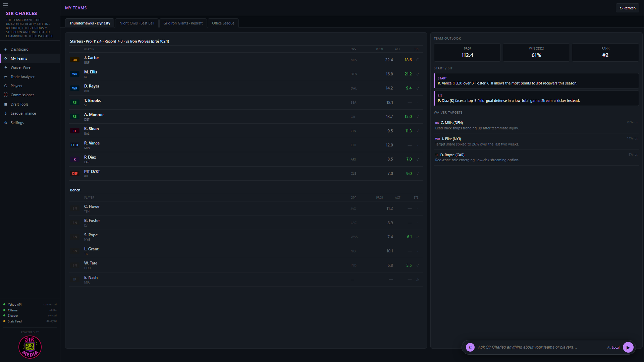The width and height of the screenshot is (644, 362).
Task: Select waiver target D. Royce (CAR)
Action: 536,158
